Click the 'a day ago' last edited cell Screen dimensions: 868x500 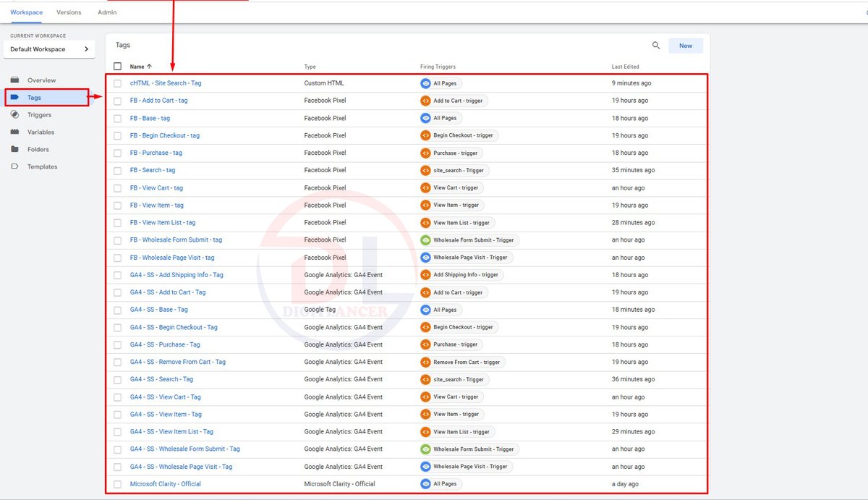pos(626,484)
